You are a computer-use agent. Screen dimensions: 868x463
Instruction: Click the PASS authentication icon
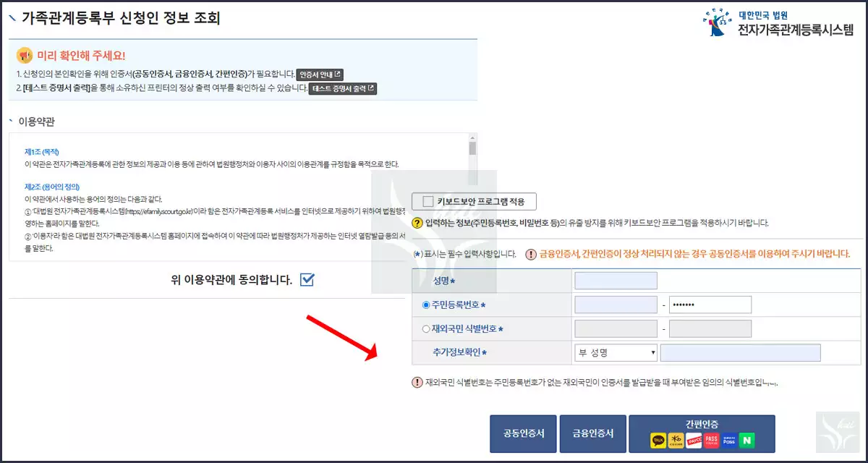click(x=711, y=441)
